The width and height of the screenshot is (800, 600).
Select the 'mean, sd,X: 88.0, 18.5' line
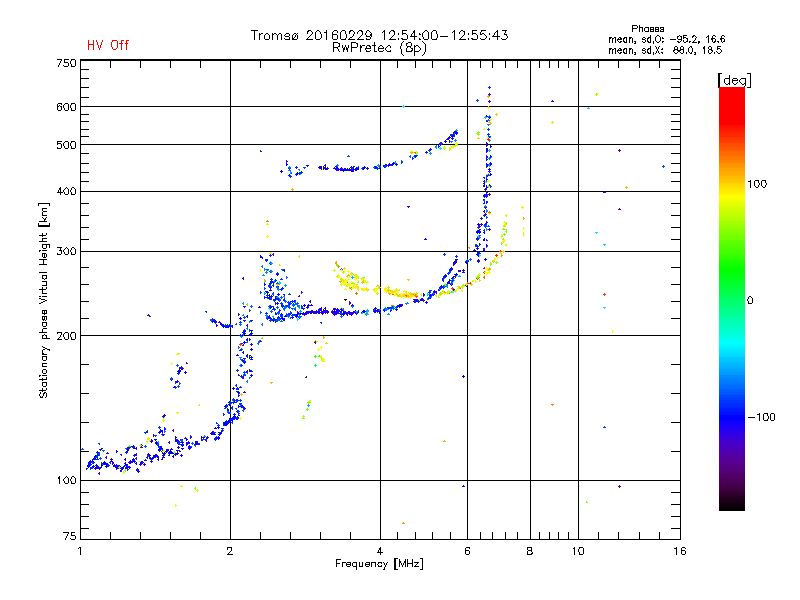[665, 50]
